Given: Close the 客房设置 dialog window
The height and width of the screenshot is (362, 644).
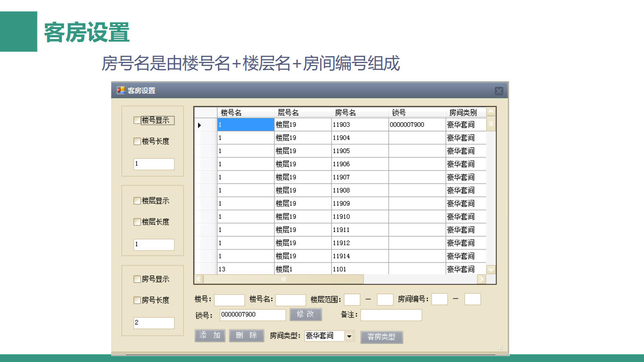Looking at the screenshot, I should [498, 91].
